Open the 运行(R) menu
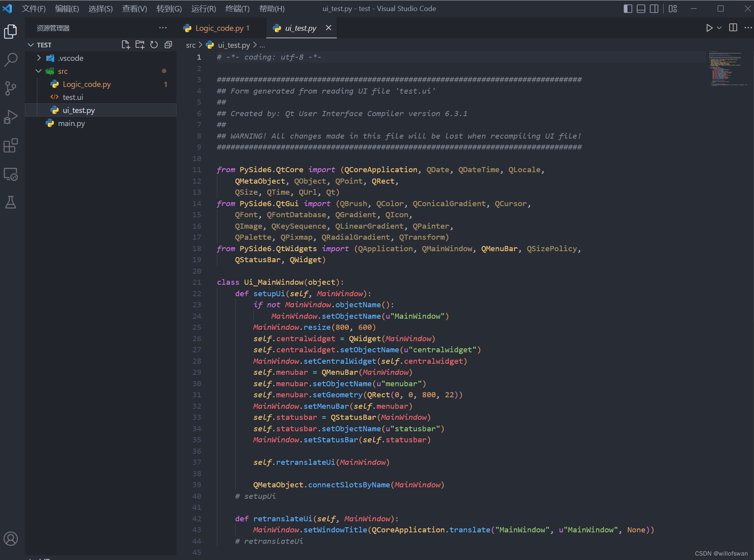The image size is (754, 560). [203, 9]
